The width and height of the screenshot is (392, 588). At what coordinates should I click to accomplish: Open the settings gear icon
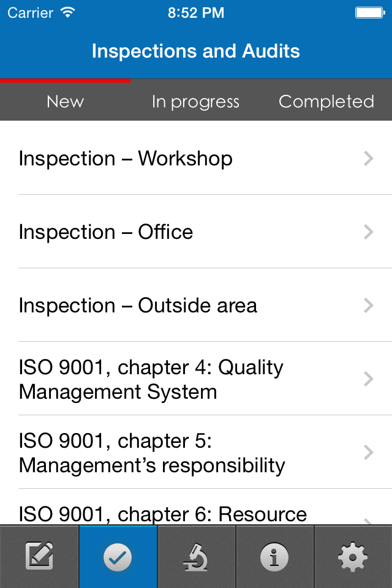[353, 557]
